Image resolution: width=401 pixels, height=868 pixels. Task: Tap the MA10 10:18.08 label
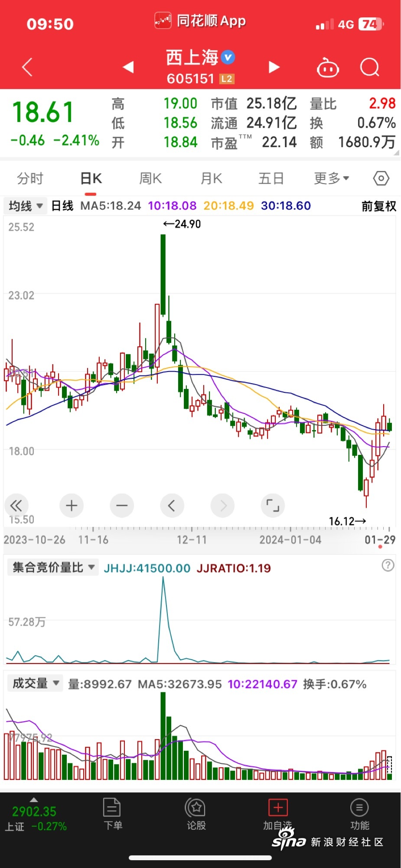point(172,206)
